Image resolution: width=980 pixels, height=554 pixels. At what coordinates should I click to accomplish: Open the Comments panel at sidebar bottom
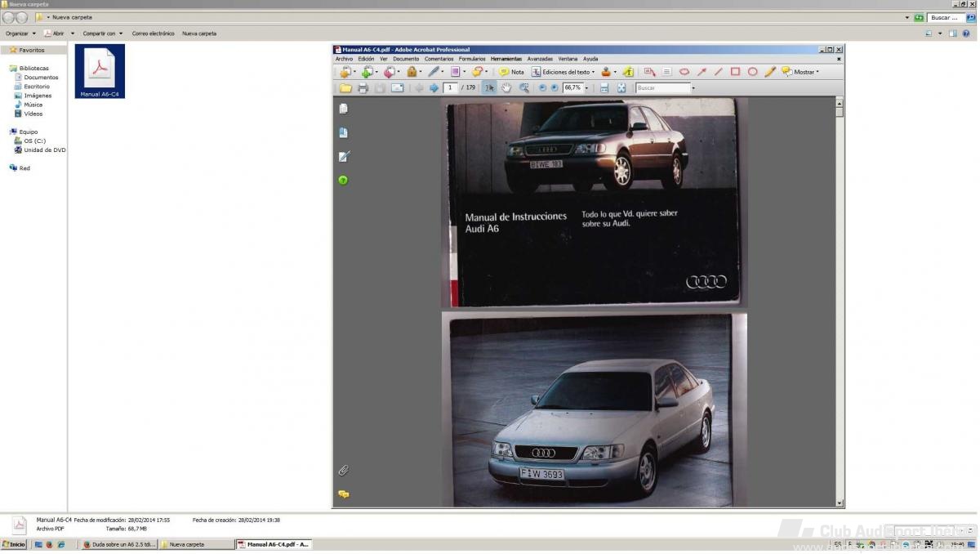pos(344,494)
